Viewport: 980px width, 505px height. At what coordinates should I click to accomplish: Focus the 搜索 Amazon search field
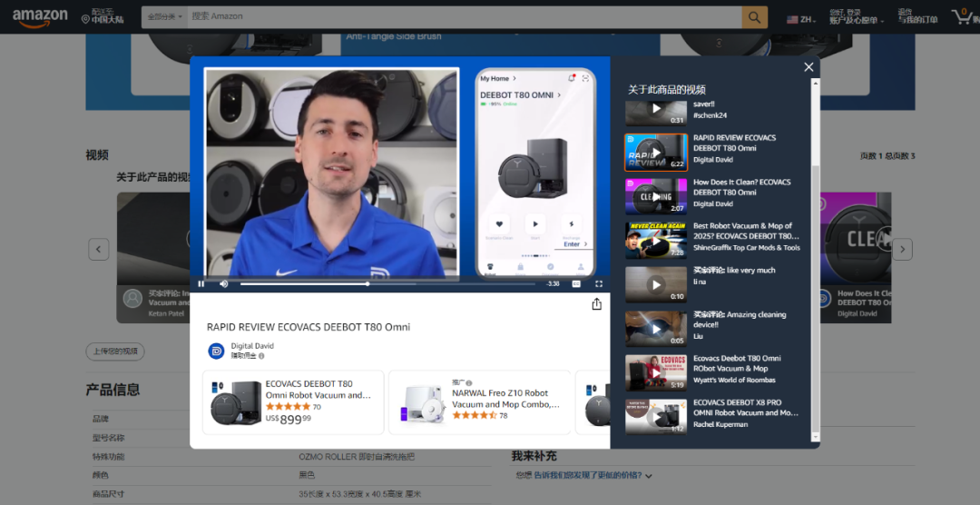tap(465, 17)
